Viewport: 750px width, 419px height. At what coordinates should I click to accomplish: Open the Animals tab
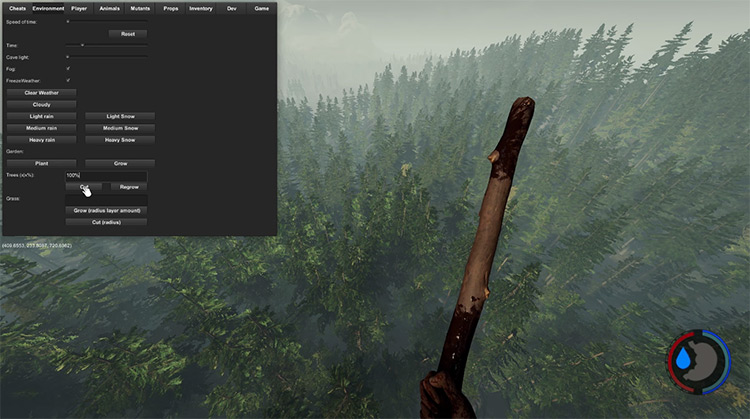(110, 9)
